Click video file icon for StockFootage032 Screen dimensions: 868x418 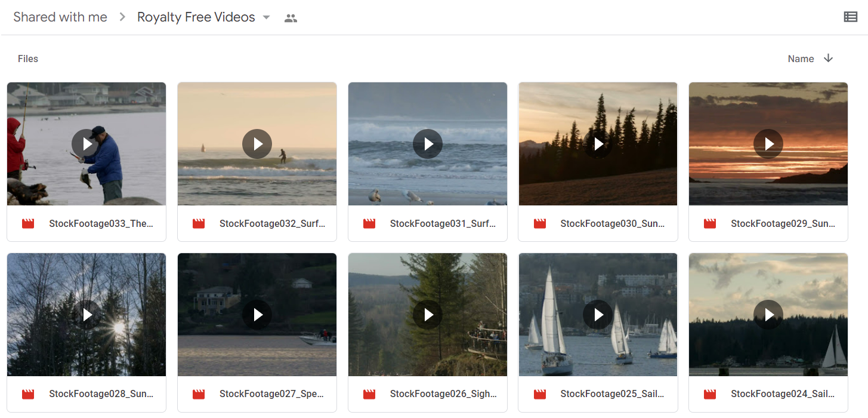(199, 223)
